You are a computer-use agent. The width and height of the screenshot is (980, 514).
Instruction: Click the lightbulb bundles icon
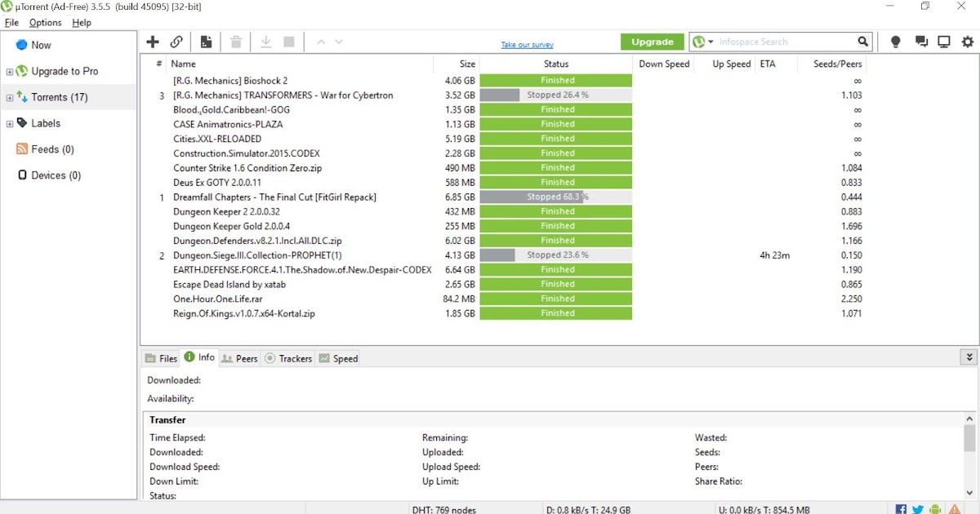click(x=896, y=42)
